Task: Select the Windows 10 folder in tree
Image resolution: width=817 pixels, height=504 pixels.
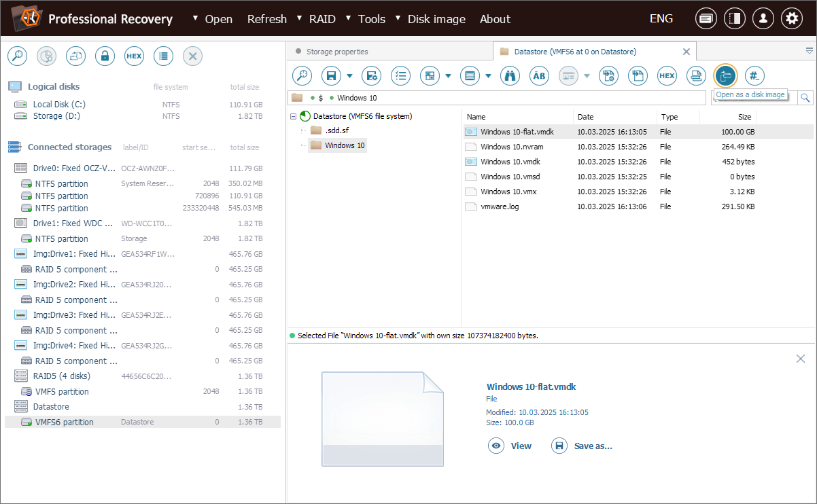Action: pyautogui.click(x=337, y=145)
